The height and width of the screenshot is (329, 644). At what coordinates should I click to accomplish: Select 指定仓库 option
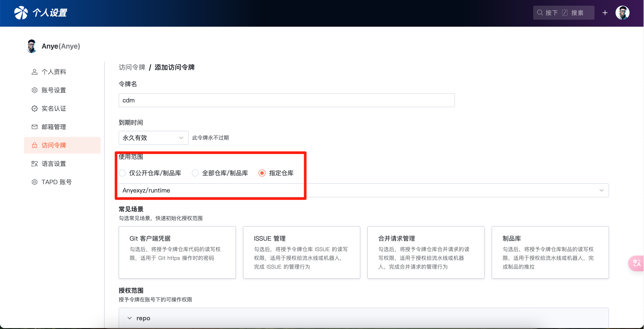(262, 173)
